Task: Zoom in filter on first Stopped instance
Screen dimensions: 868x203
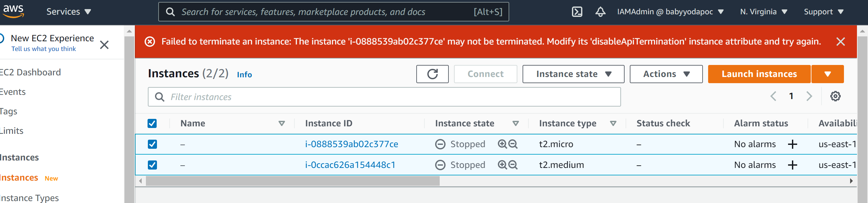Action: [502, 144]
